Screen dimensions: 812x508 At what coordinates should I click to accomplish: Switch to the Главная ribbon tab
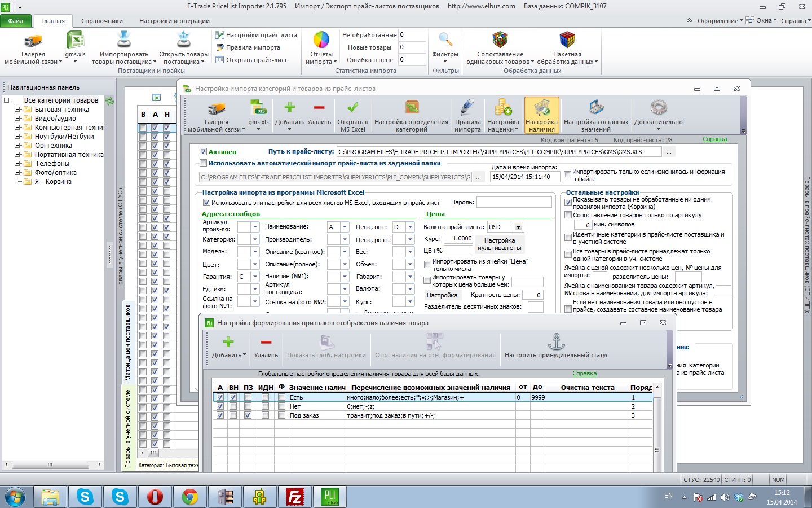point(53,21)
